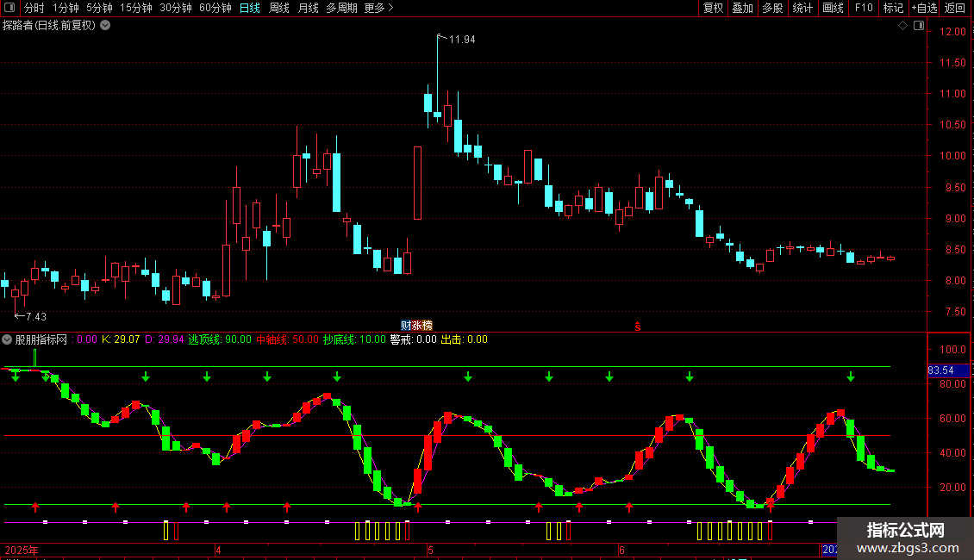Click the 财涨榜 label under the chart
The height and width of the screenshot is (560, 974).
[x=416, y=326]
